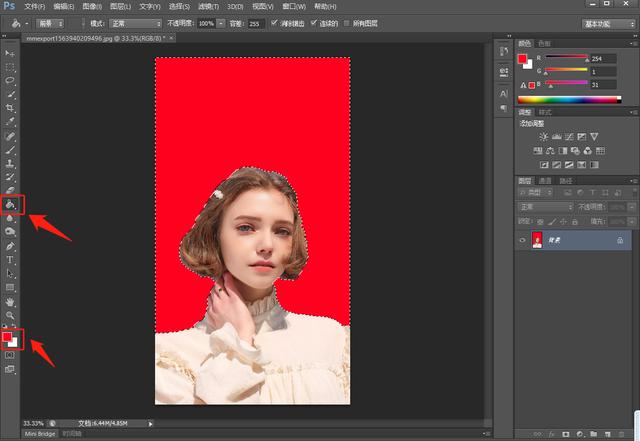640x441 pixels.
Task: Select the Crop tool
Action: coord(10,108)
